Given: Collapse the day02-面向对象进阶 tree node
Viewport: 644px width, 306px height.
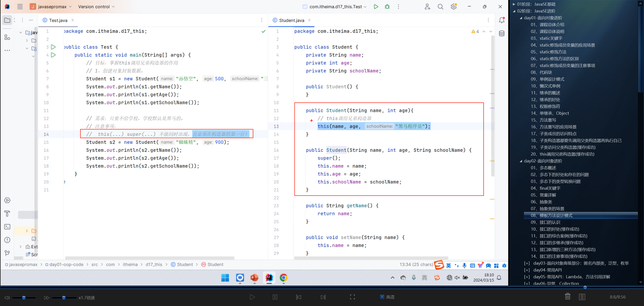Looking at the screenshot, I should pos(521,161).
